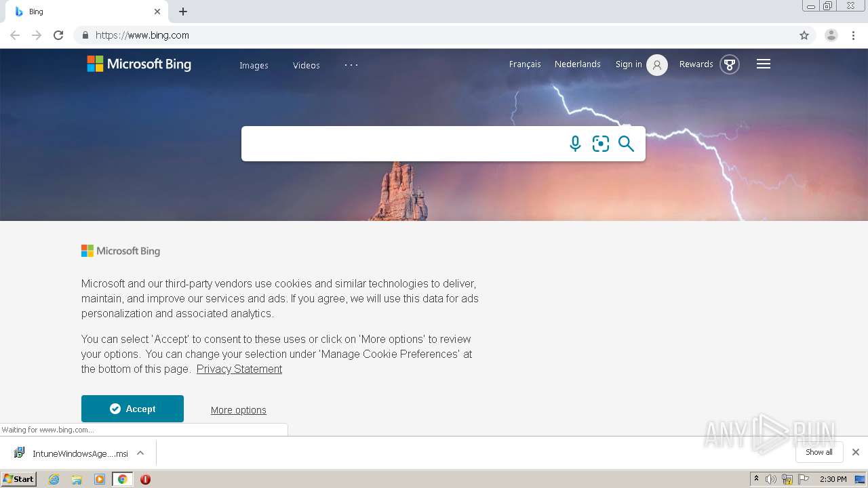Click the magnifying glass search icon
Image resolution: width=868 pixels, height=488 pixels.
point(626,144)
